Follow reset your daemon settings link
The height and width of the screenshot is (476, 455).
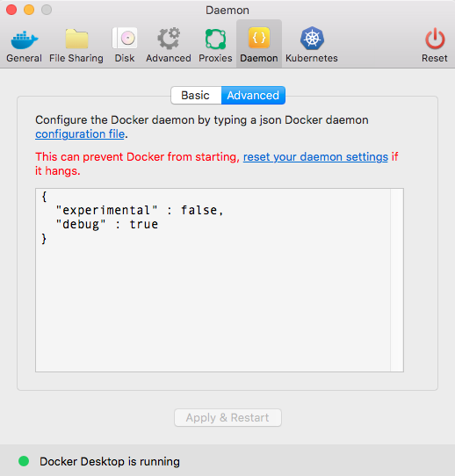click(x=315, y=156)
